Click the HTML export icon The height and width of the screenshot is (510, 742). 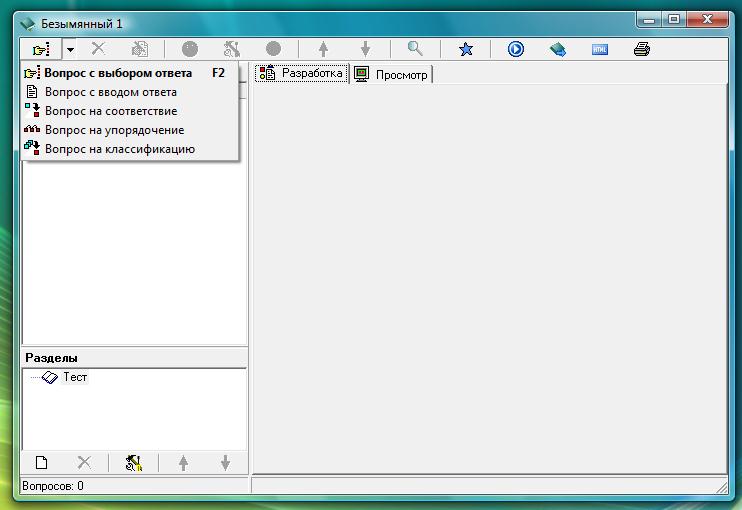point(600,49)
